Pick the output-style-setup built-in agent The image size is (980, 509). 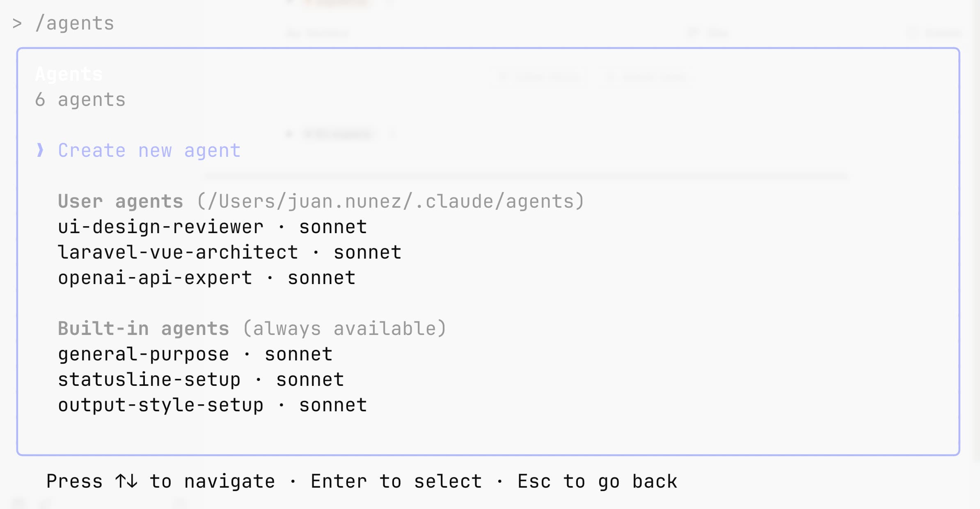(160, 405)
